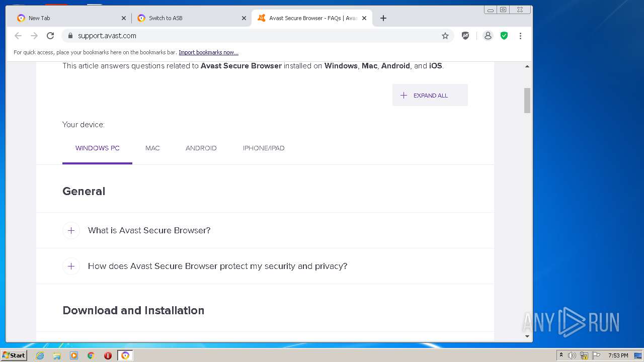The width and height of the screenshot is (644, 362).
Task: Select the ANDROID device tab
Action: (201, 148)
